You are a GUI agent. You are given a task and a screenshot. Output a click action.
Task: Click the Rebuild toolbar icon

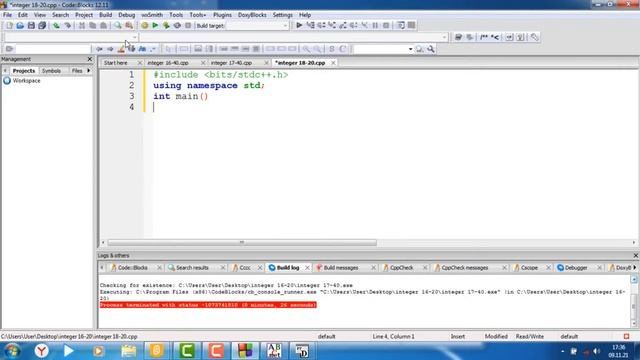(x=177, y=25)
